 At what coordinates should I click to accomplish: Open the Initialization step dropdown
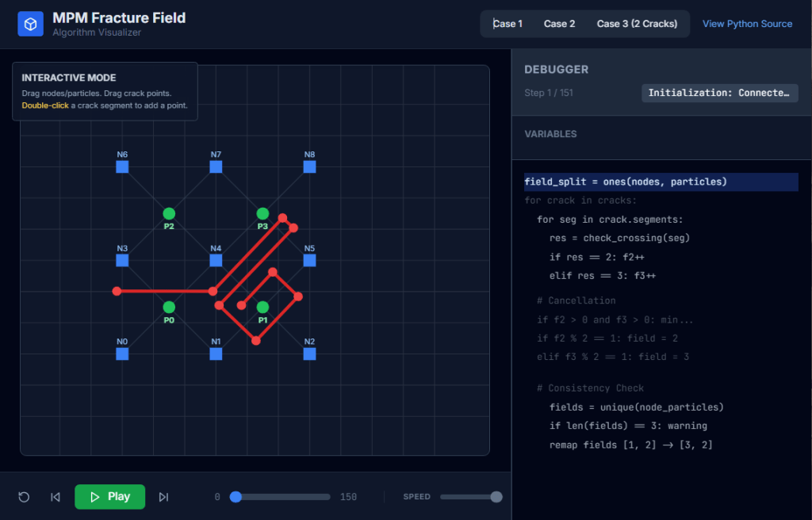point(719,93)
